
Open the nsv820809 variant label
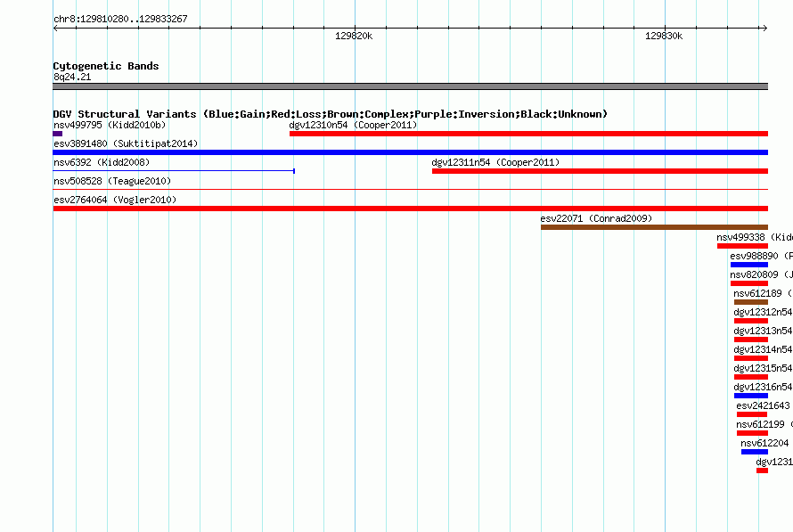pos(761,274)
